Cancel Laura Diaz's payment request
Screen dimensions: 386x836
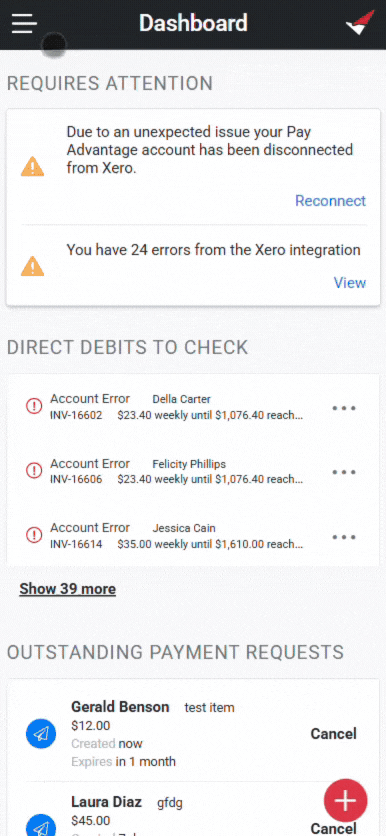334,828
